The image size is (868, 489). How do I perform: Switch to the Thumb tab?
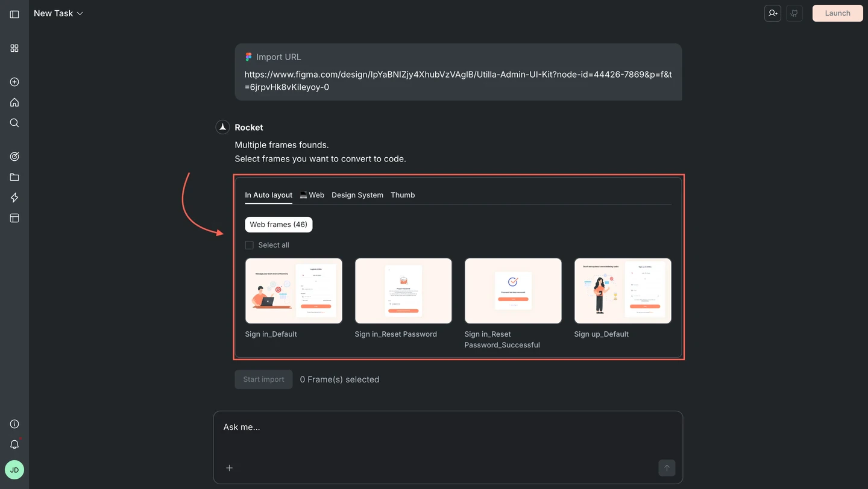pos(403,195)
